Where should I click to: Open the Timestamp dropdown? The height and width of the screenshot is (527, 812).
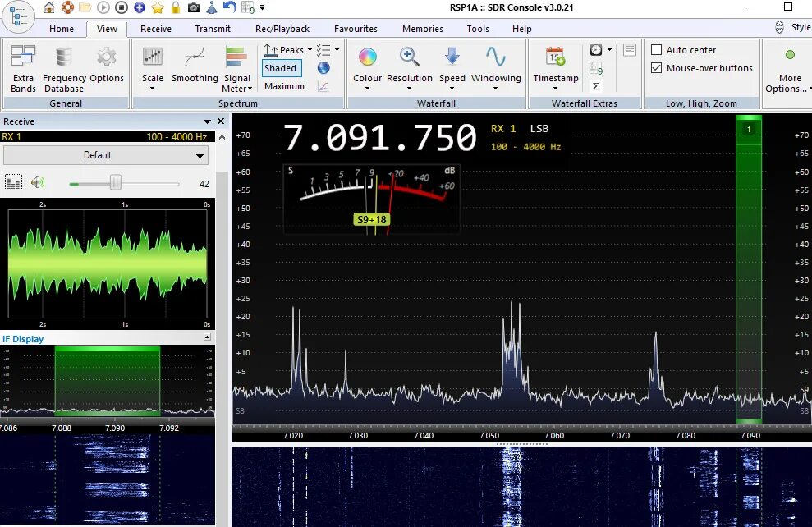(556, 69)
